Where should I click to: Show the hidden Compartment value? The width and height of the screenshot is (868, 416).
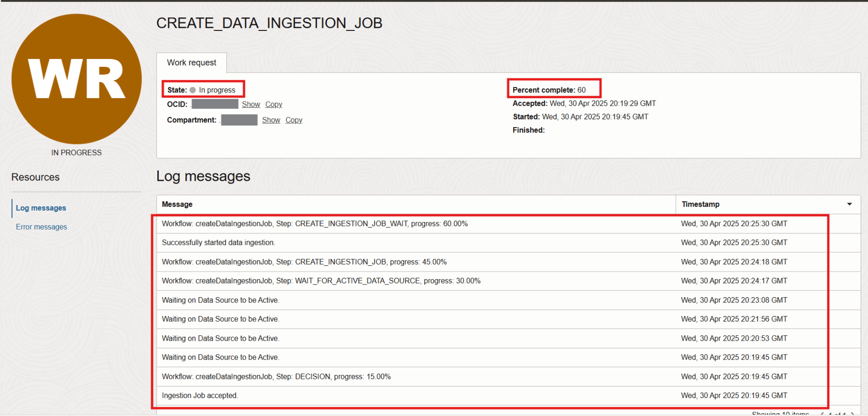271,120
